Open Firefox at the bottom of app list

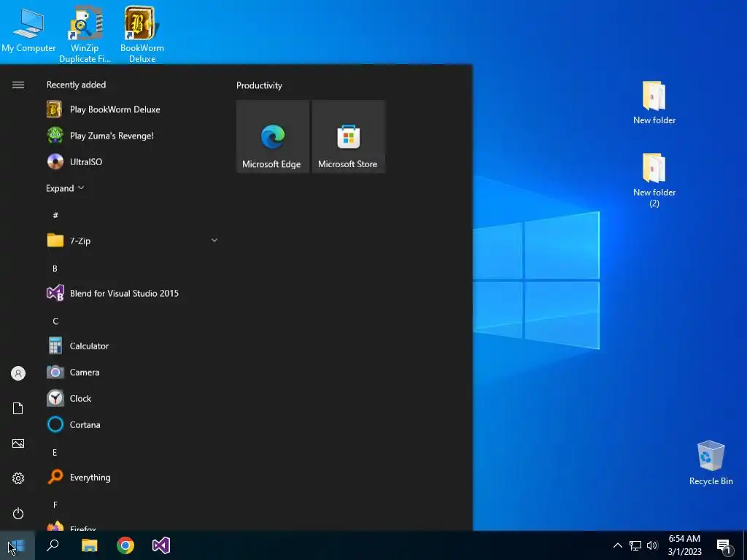(x=132, y=526)
